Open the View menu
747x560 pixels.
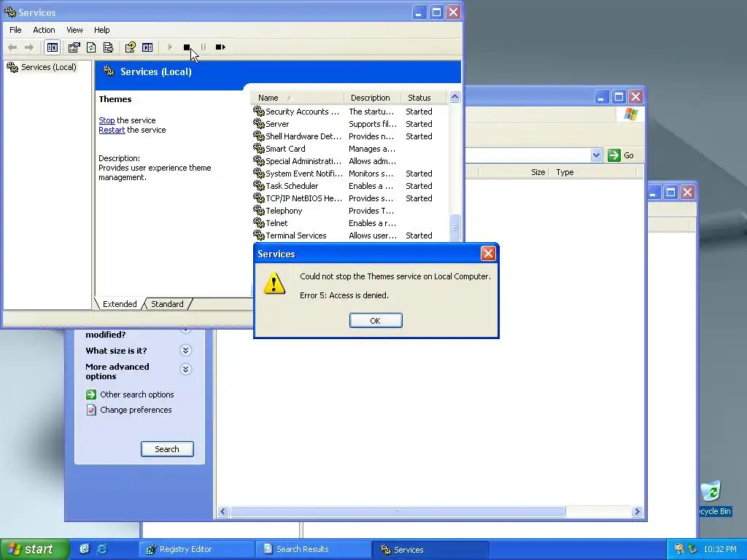(74, 30)
